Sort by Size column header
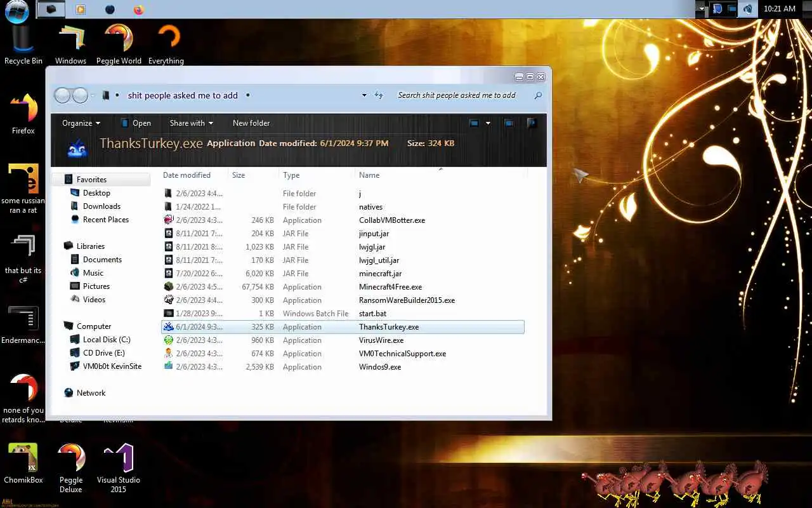The height and width of the screenshot is (508, 812). coord(252,175)
